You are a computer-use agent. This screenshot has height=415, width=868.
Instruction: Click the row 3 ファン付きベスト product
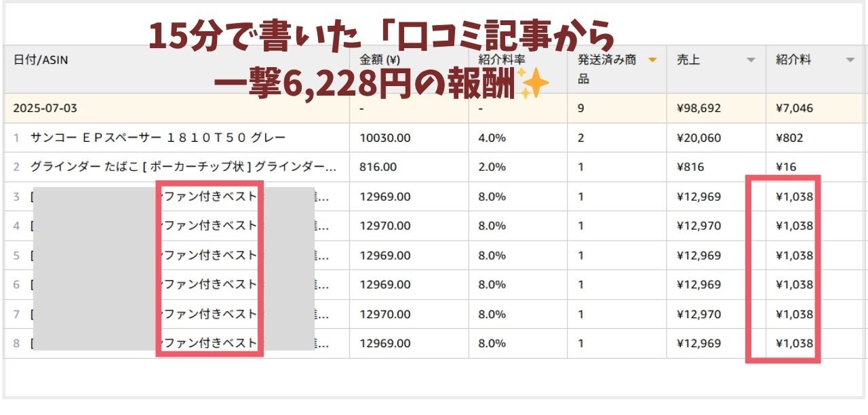pos(209,197)
